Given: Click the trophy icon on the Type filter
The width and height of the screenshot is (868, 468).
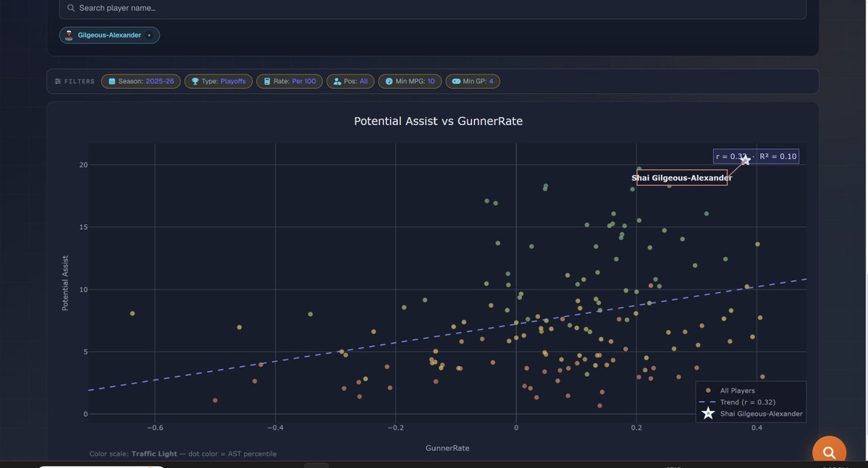Looking at the screenshot, I should point(195,81).
